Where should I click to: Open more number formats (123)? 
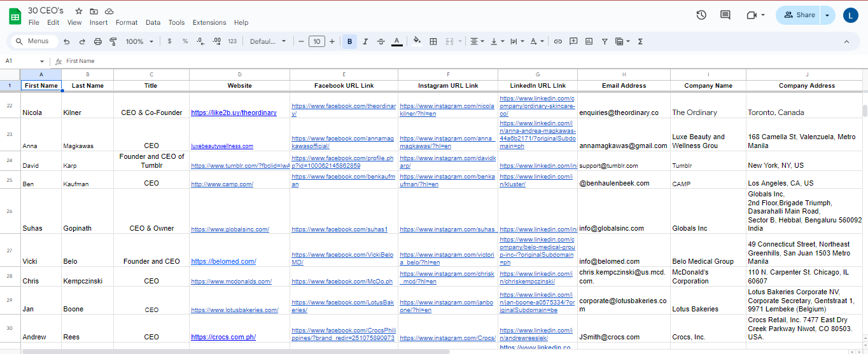click(232, 41)
